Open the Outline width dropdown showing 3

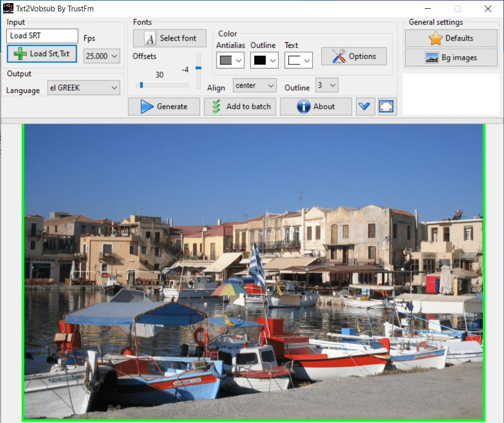(x=327, y=86)
